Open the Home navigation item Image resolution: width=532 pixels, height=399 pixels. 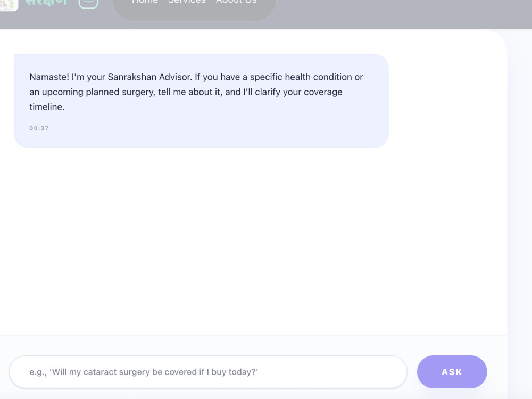tap(145, 2)
